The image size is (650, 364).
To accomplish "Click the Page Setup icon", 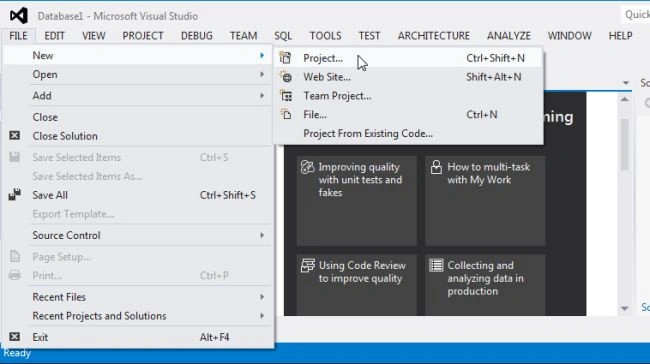I will click(15, 257).
